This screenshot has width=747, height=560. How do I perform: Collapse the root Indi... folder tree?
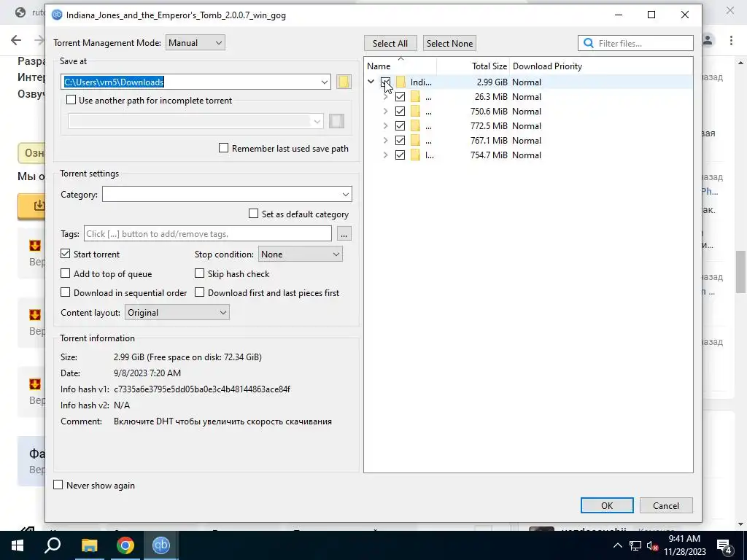click(x=371, y=82)
